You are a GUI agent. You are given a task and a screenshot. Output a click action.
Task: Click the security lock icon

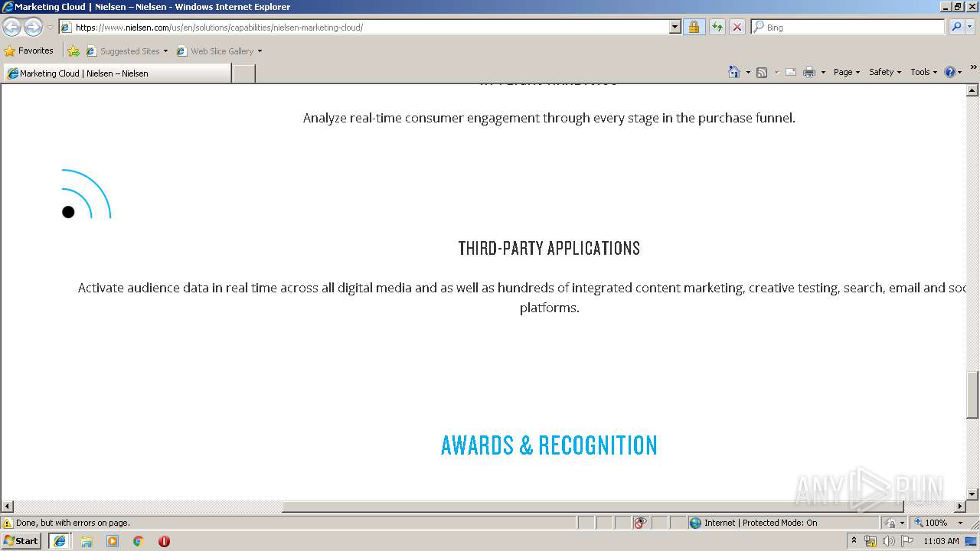[694, 28]
